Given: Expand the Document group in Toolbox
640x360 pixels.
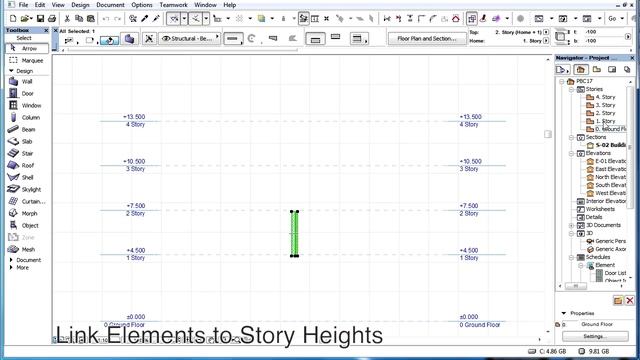Looking at the screenshot, I should 11,260.
